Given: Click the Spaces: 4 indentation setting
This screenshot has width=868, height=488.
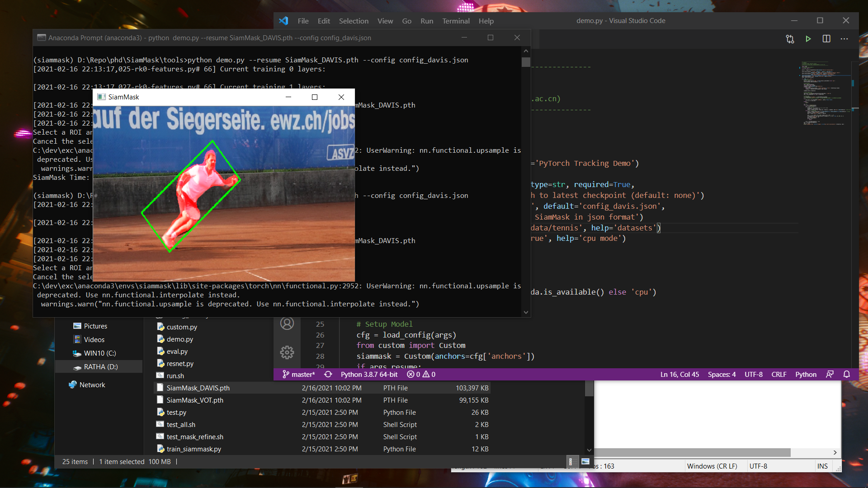Looking at the screenshot, I should tap(722, 374).
